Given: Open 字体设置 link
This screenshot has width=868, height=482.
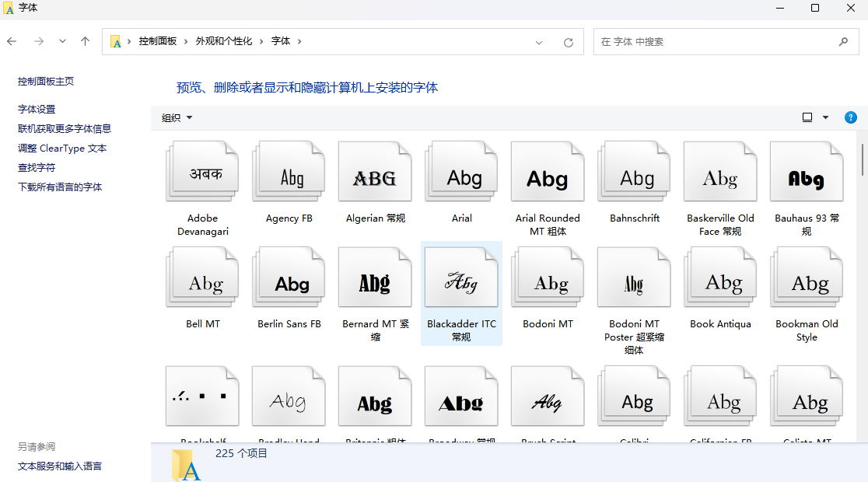Looking at the screenshot, I should tap(37, 109).
